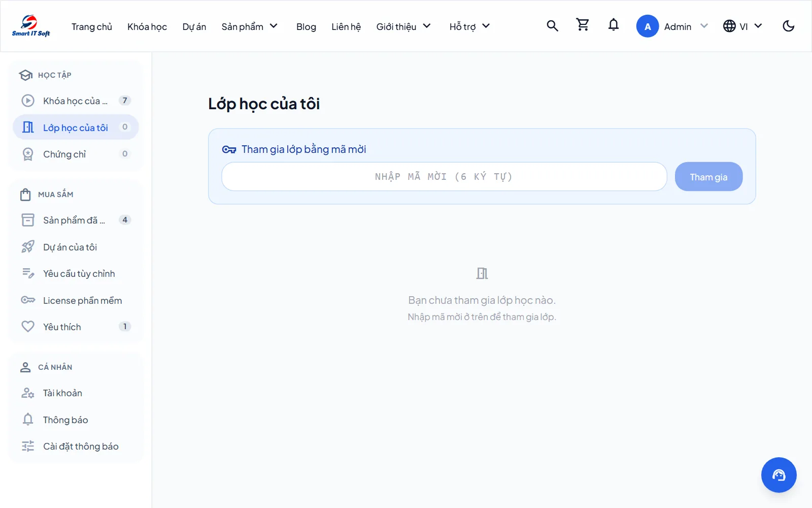Open the support chat headset button
812x508 pixels.
tap(779, 475)
